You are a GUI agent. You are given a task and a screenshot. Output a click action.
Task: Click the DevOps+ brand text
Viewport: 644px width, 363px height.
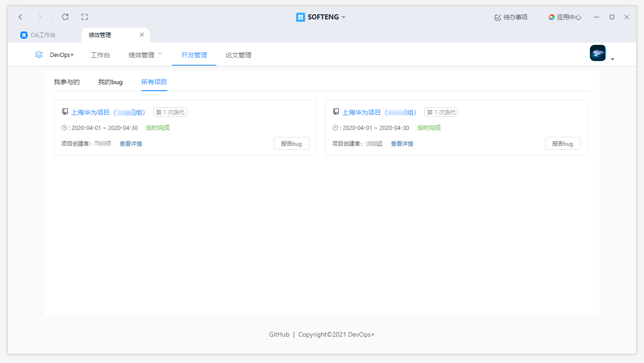pyautogui.click(x=62, y=55)
